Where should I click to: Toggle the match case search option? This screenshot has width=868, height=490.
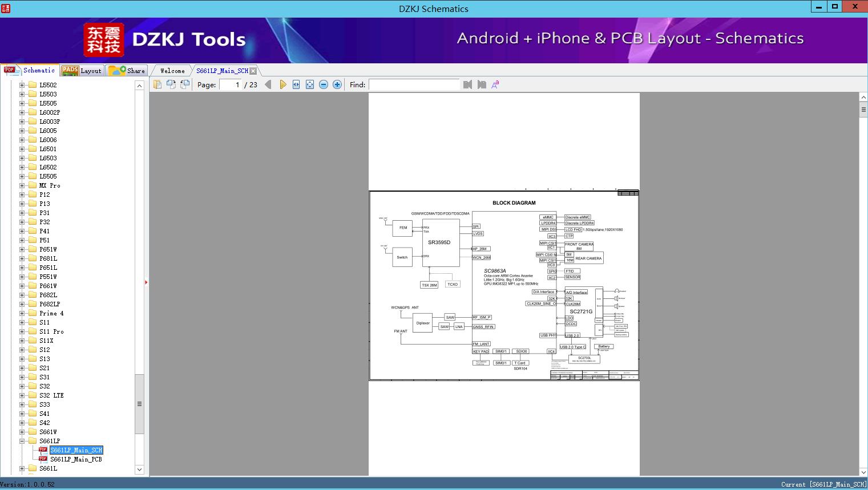tap(495, 84)
